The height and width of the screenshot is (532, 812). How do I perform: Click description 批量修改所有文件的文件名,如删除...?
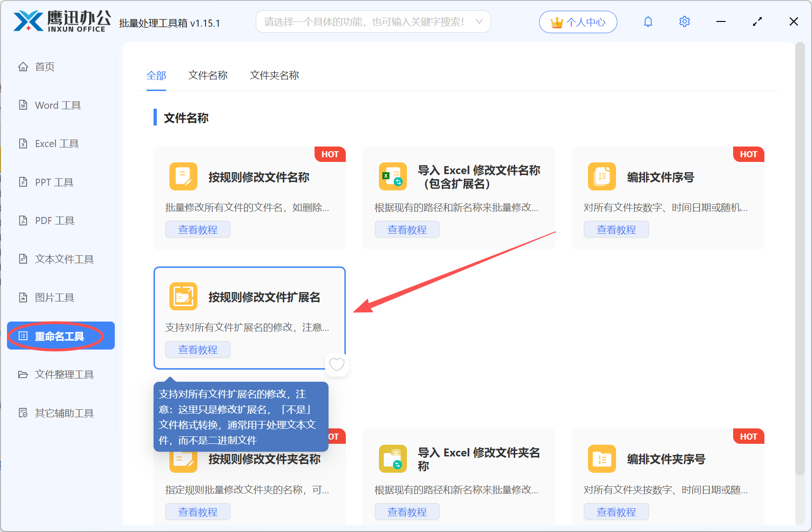coord(247,208)
